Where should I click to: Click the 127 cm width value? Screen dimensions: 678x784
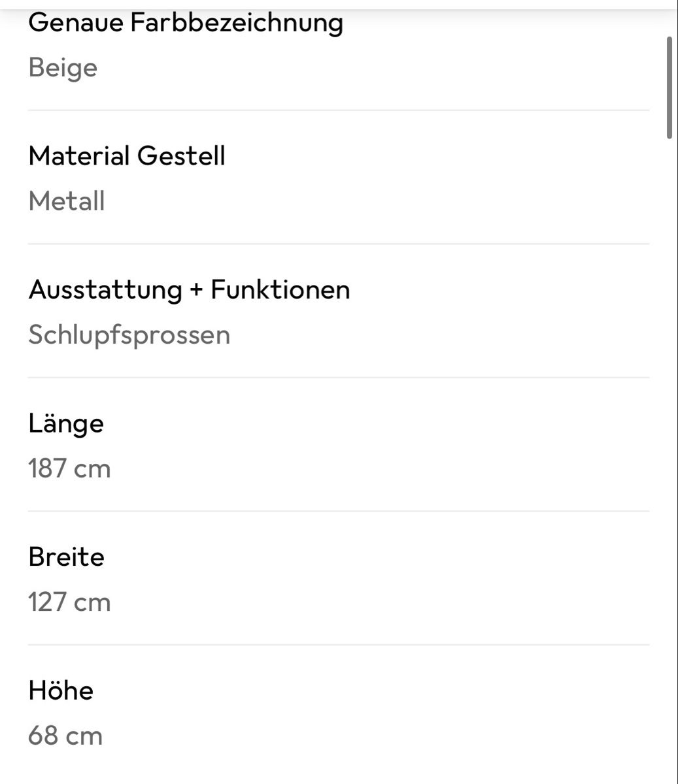coord(69,602)
